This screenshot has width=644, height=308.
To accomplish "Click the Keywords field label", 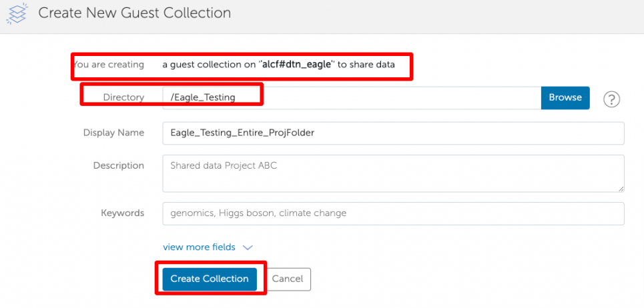I will click(x=122, y=213).
